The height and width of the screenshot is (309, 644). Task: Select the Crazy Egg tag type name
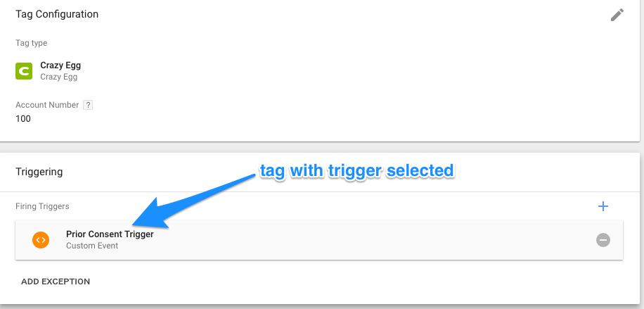[60, 65]
